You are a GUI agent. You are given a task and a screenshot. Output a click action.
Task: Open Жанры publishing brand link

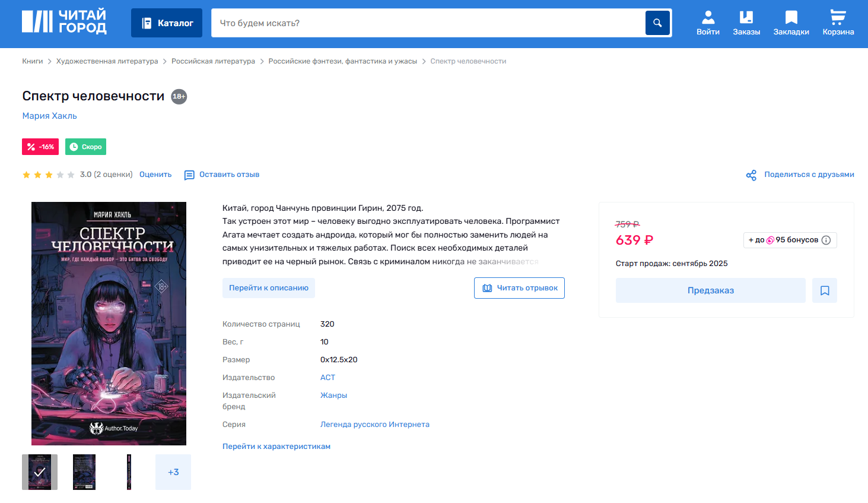333,396
